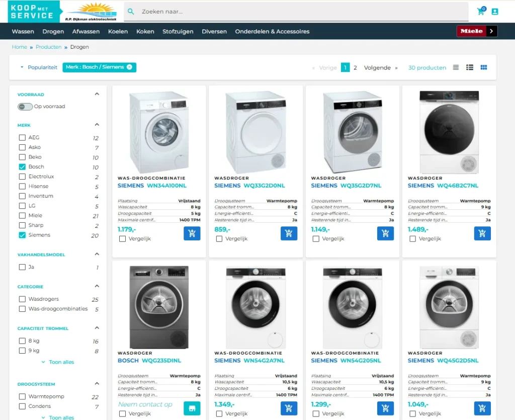This screenshot has width=515, height=420.
Task: Collapse the Droogsysteem filter section
Action: [97, 383]
